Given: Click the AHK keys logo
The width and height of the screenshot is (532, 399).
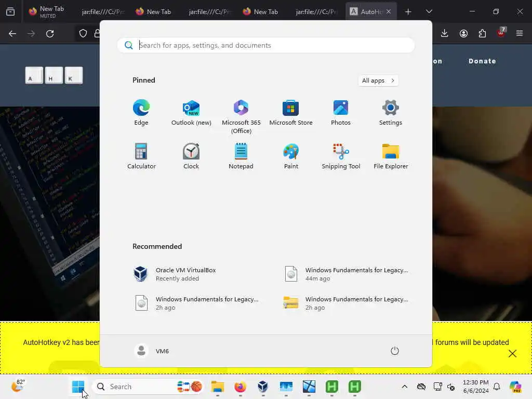Looking at the screenshot, I should pyautogui.click(x=54, y=75).
